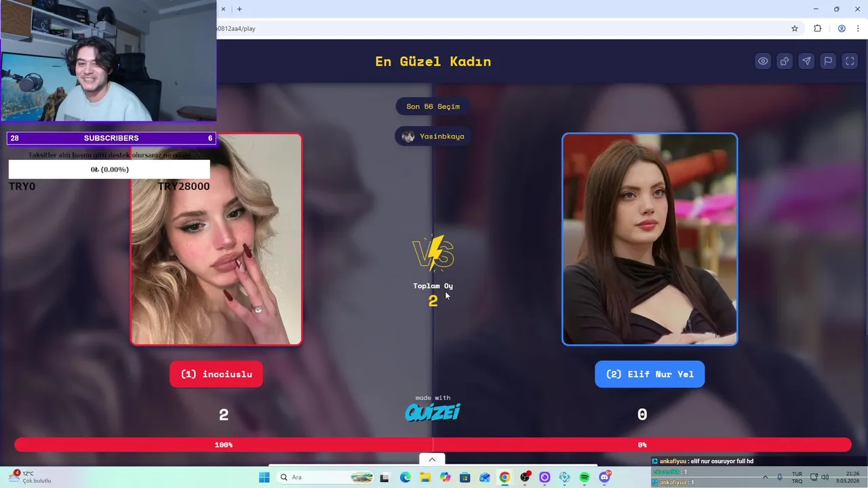Image resolution: width=868 pixels, height=488 pixels.
Task: Open the clock showing 21:26
Action: click(848, 477)
